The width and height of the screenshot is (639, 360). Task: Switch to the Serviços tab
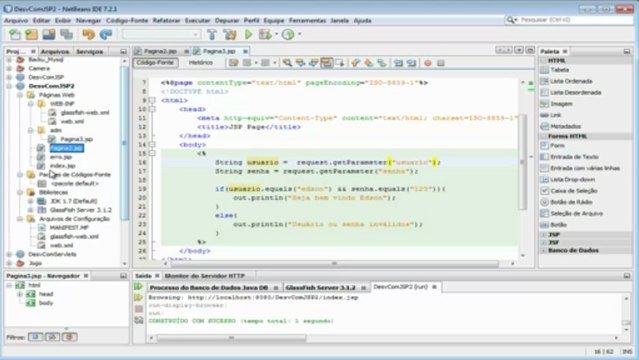[x=90, y=52]
